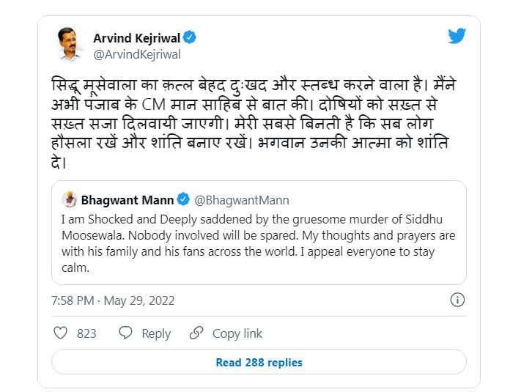The height and width of the screenshot is (392, 532).
Task: Open the @ArvindKejriwal handle link
Action: [x=137, y=54]
